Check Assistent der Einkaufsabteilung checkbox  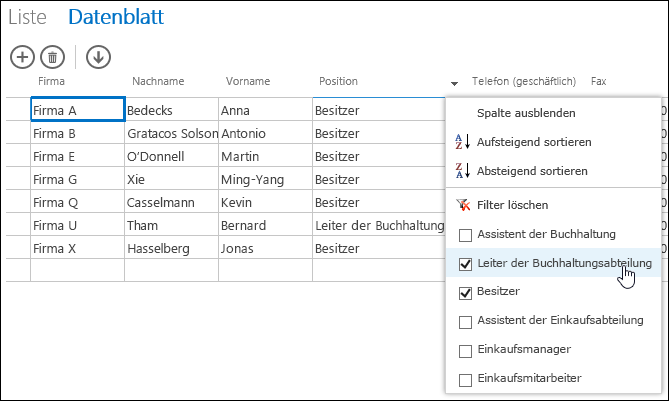coord(465,322)
